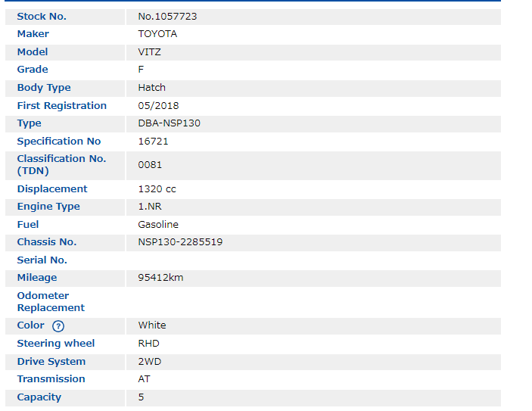Viewport: 532px width, 411px height.
Task: Click the VITZ model value
Action: [x=149, y=52]
